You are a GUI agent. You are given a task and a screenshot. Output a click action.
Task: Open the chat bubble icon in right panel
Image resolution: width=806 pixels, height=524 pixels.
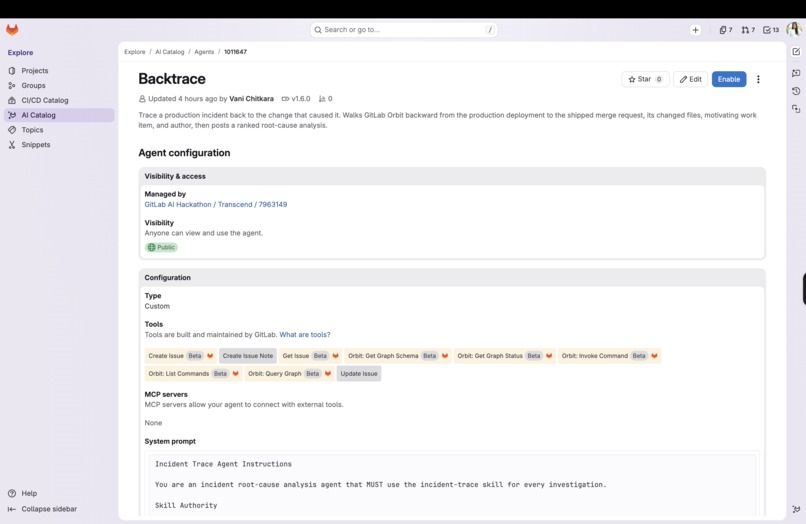(796, 73)
